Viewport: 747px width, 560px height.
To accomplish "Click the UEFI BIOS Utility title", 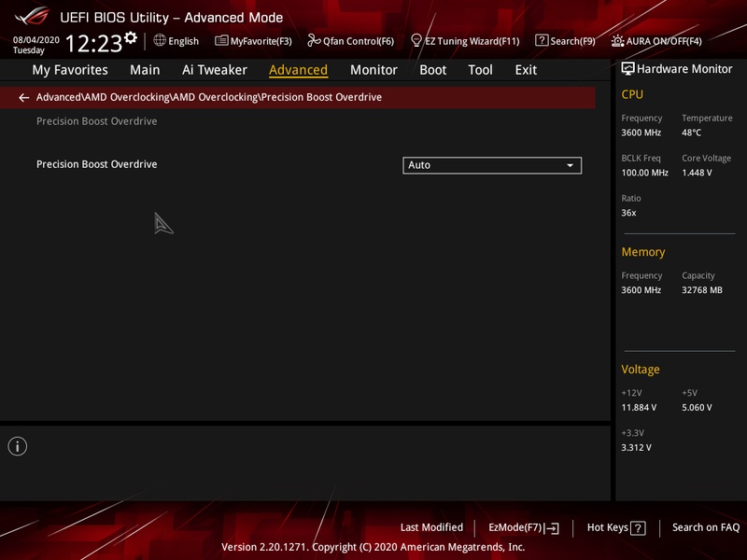I will 172,18.
